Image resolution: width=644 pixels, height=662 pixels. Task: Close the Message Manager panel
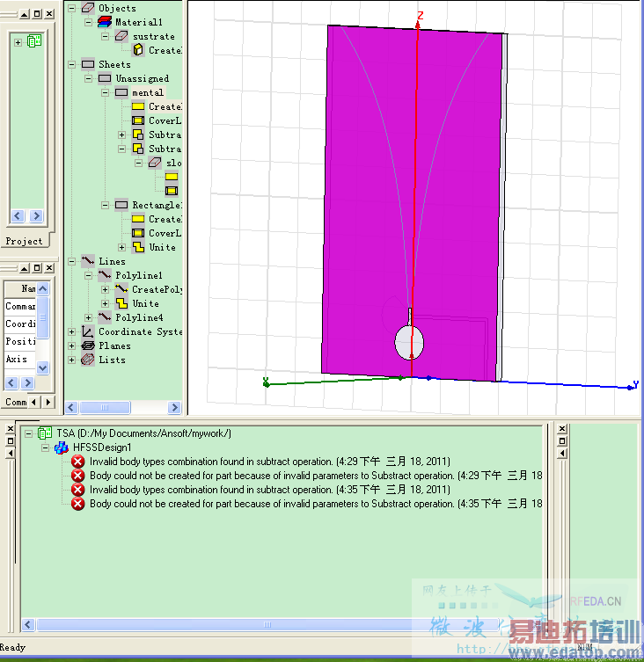[11, 429]
